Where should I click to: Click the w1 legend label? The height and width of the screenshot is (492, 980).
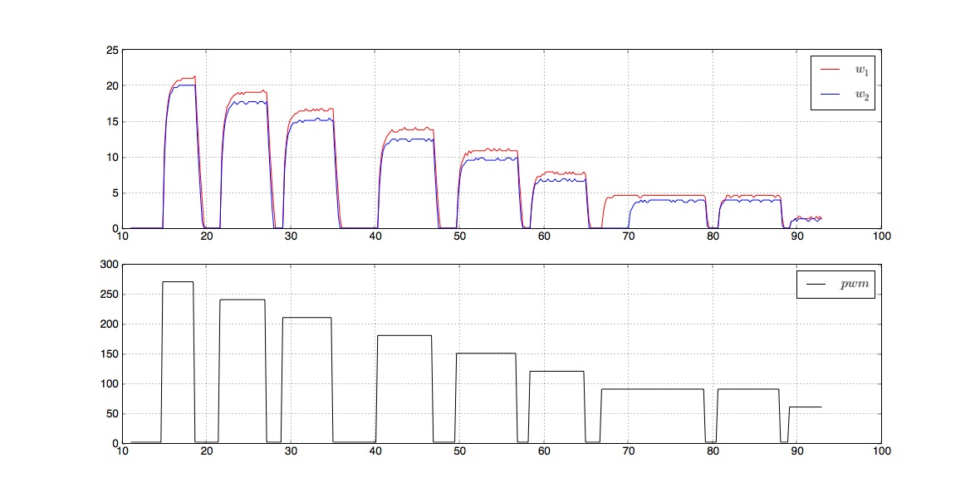(x=862, y=71)
